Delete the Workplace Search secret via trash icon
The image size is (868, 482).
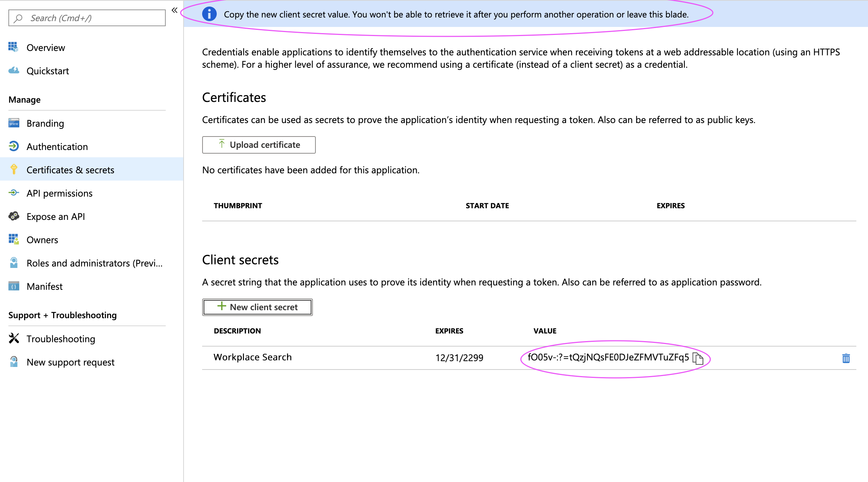point(846,359)
